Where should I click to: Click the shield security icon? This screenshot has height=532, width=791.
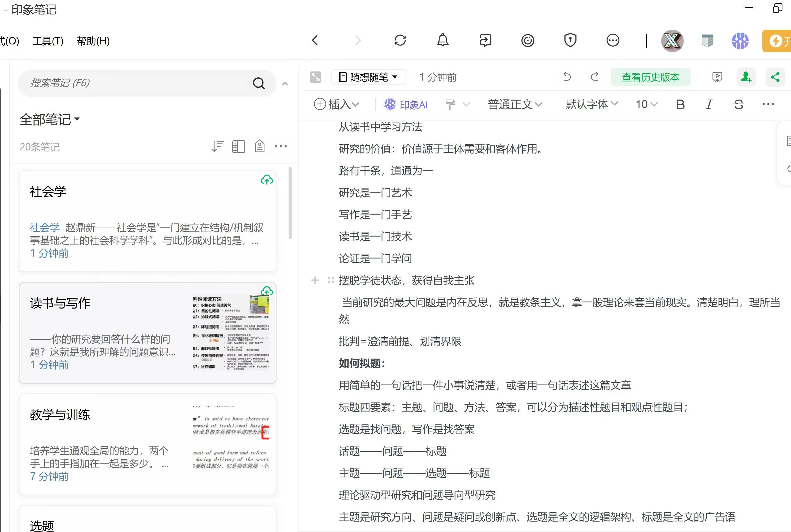click(x=570, y=40)
